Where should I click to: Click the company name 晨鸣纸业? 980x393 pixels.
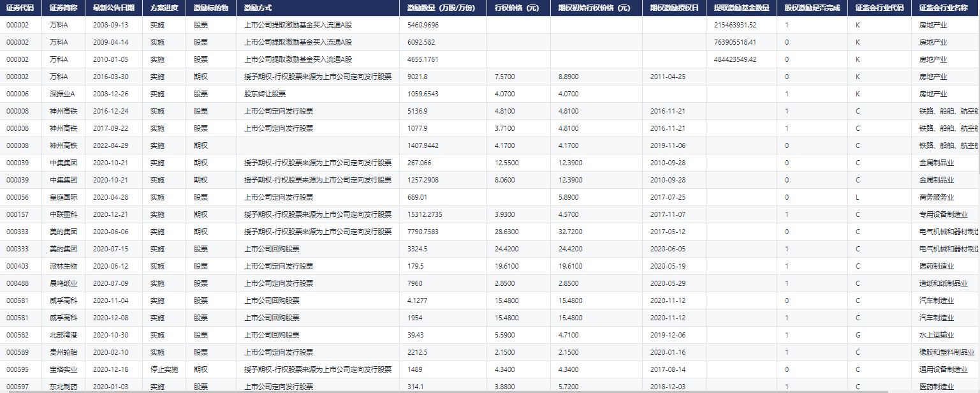(63, 283)
